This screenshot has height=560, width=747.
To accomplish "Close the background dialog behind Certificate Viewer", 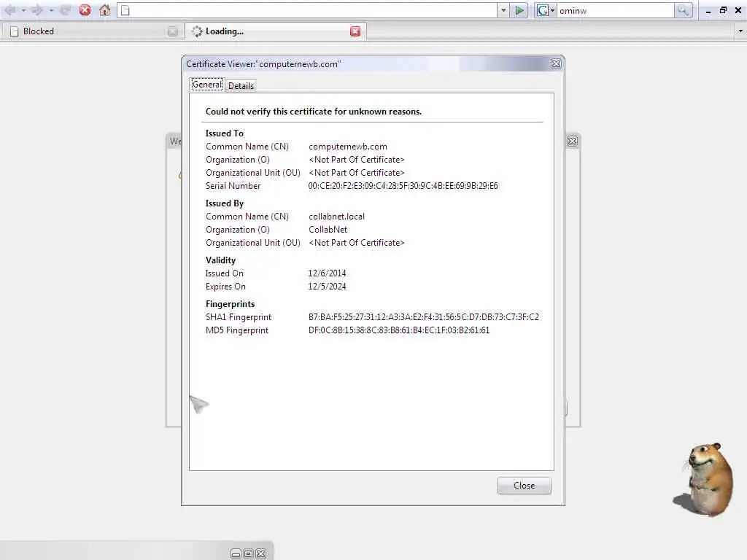I will [572, 141].
